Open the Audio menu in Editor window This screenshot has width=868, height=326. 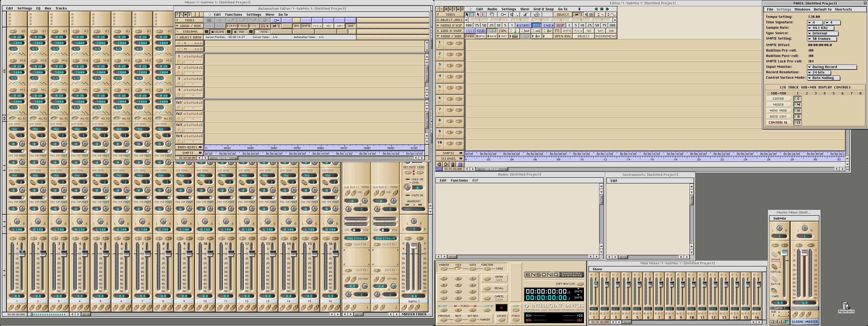click(x=492, y=9)
